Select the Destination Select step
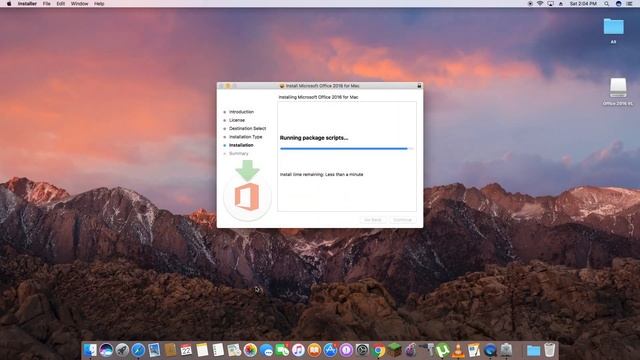This screenshot has width=640, height=360. pos(247,129)
